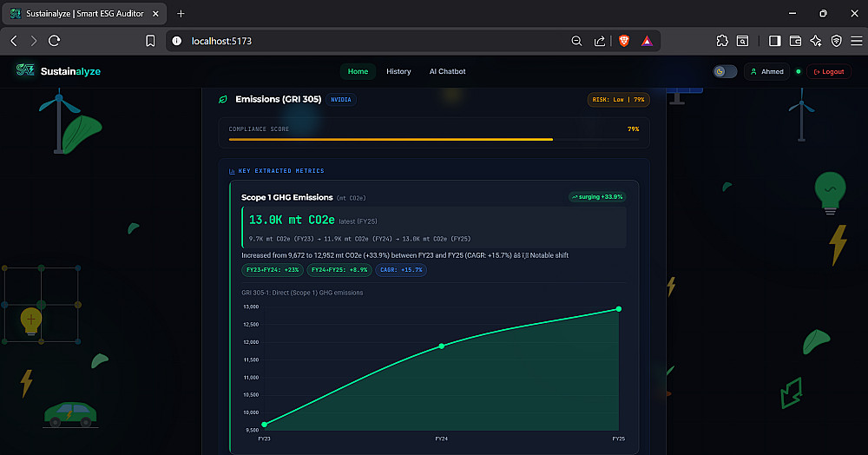
Task: Toggle the browser sidebar panel
Action: click(x=774, y=41)
